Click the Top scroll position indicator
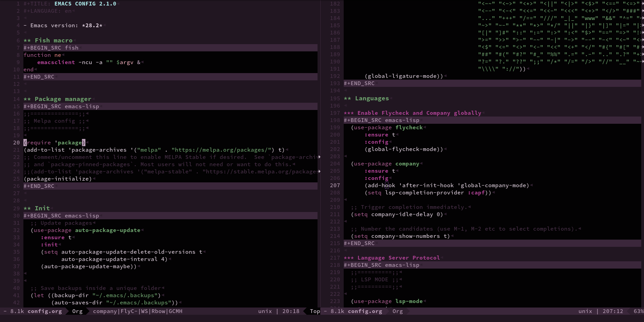644x322 pixels. point(315,311)
